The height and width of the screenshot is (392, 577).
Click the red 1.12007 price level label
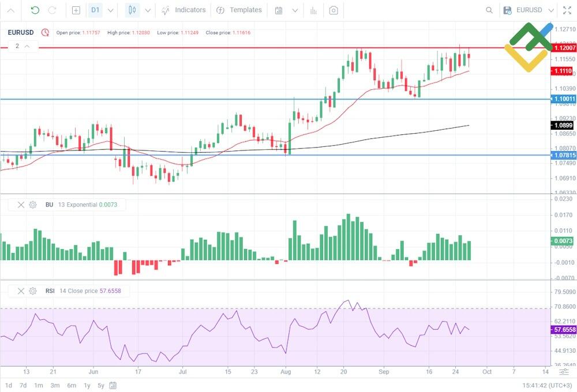[562, 48]
